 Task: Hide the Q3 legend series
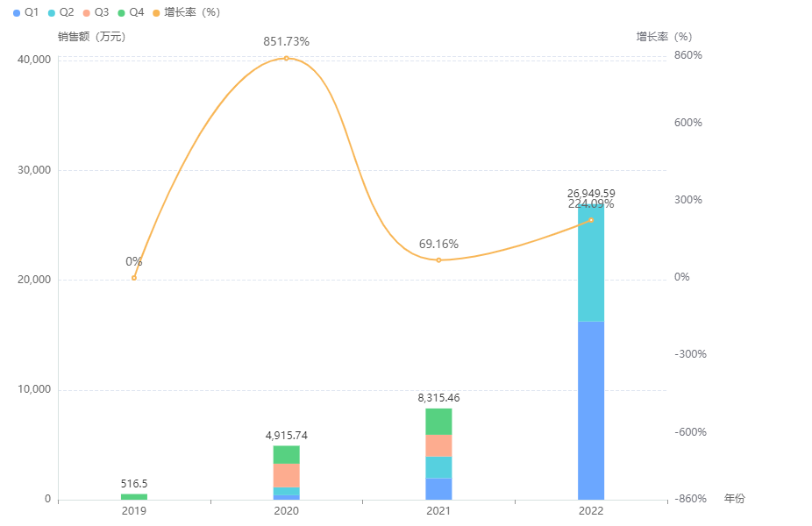[x=96, y=12]
